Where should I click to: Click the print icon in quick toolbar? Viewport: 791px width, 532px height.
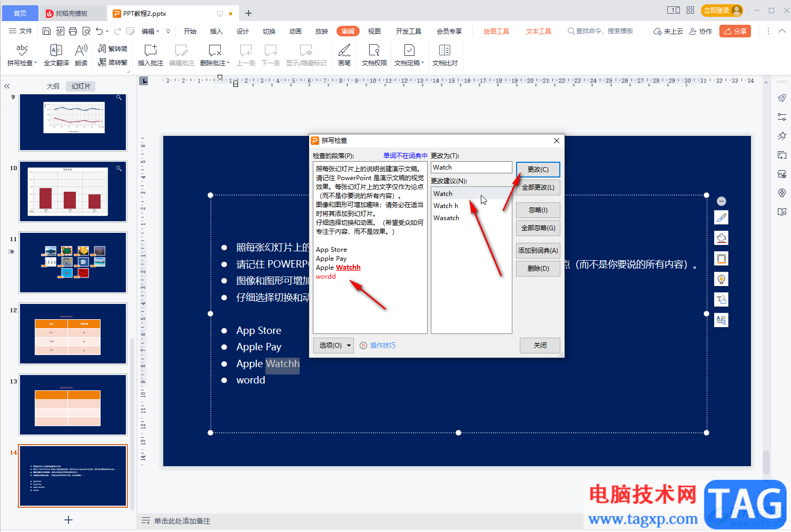click(73, 31)
